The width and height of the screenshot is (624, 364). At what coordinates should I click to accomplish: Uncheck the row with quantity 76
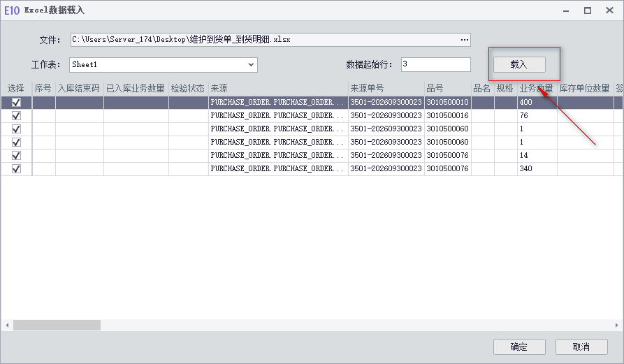click(x=16, y=116)
